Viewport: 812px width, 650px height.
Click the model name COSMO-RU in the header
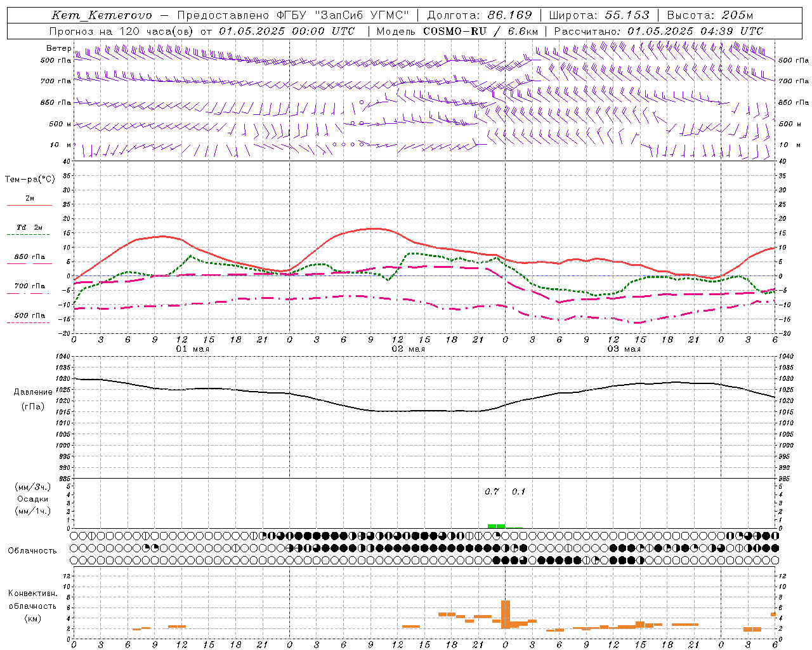click(x=455, y=31)
